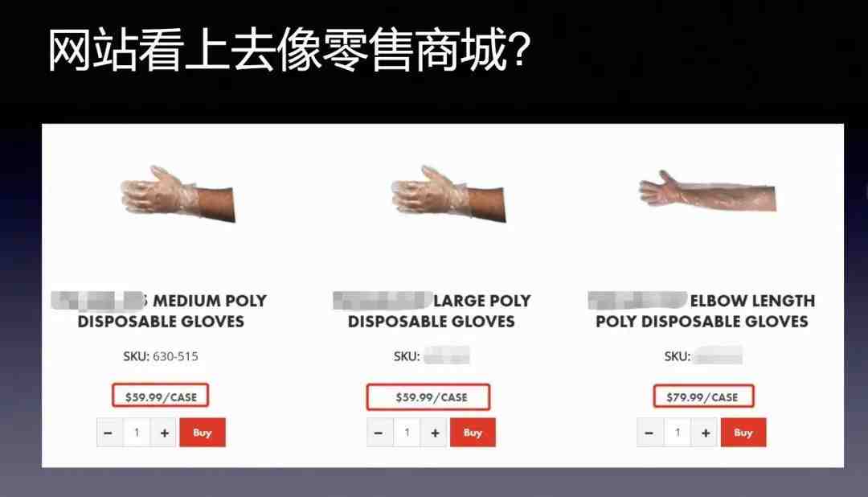This screenshot has width=868, height=497.
Task: Open Elbow Length glove product image
Action: (707, 190)
